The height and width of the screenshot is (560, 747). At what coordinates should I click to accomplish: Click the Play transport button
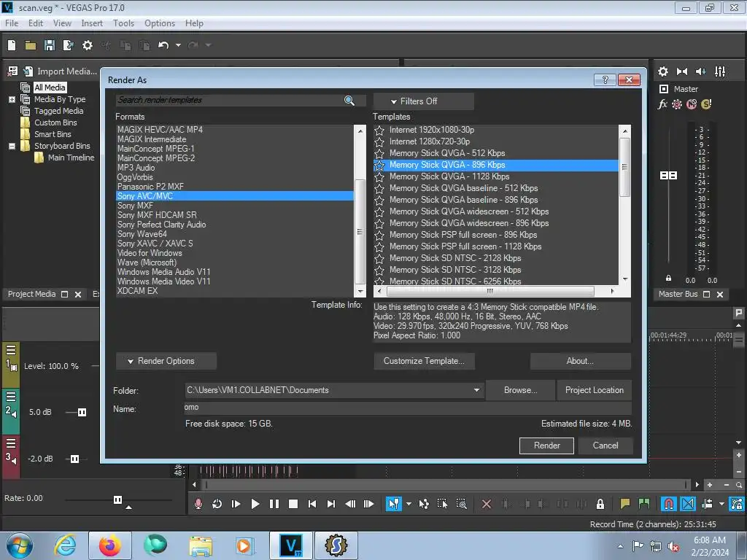click(x=255, y=504)
